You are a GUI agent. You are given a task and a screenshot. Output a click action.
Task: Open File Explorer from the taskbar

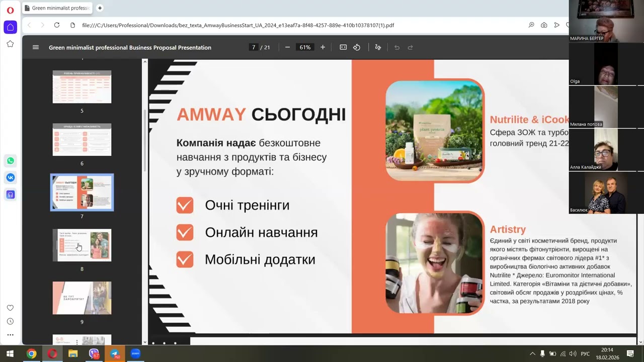tap(73, 353)
